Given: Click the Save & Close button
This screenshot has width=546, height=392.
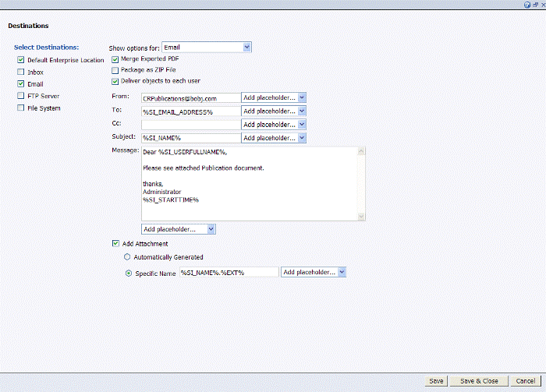Looking at the screenshot, I should pos(479,381).
